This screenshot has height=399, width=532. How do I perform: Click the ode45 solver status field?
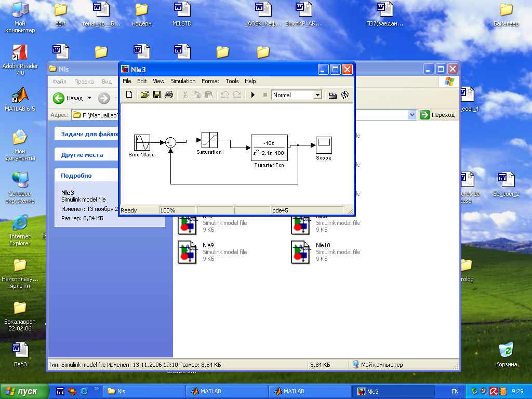tap(308, 210)
